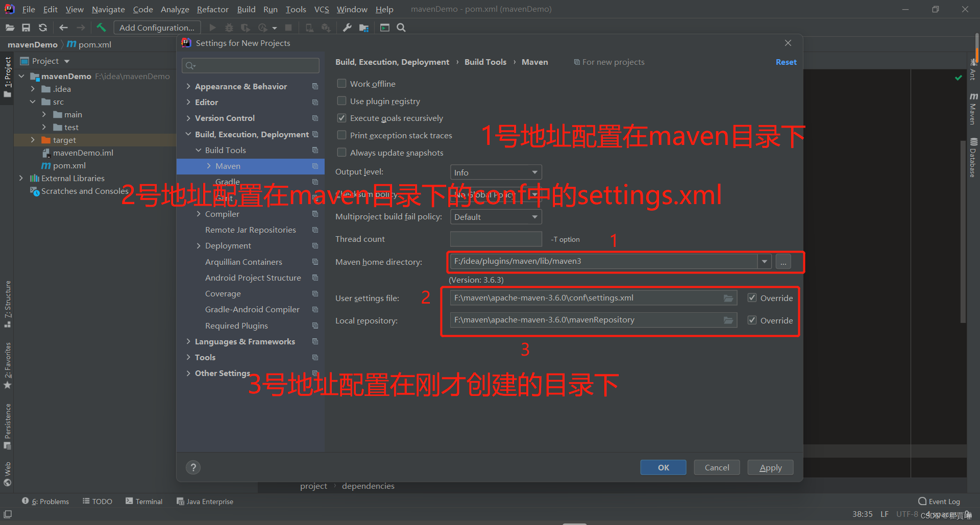Click the Thread count input field
This screenshot has height=525, width=980.
pos(496,239)
